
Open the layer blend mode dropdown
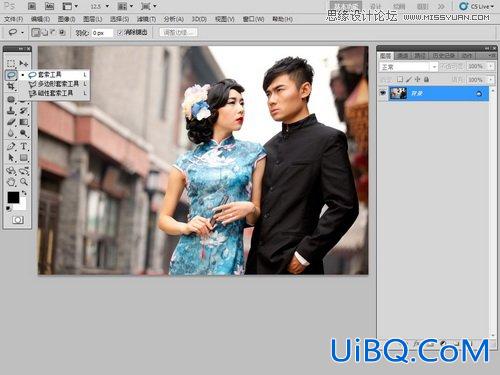point(408,67)
